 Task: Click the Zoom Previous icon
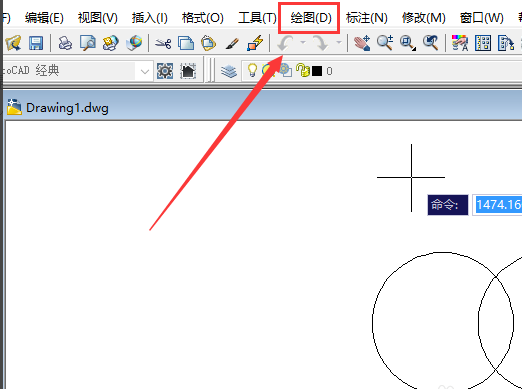430,43
